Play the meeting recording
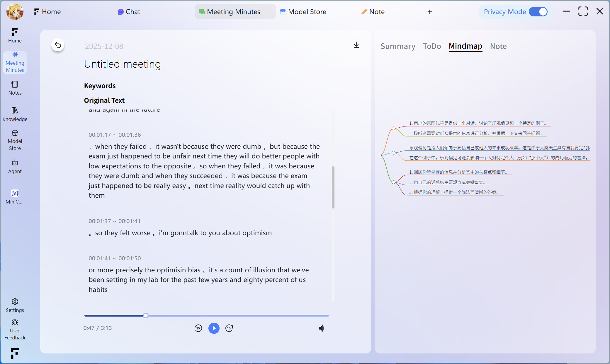 point(214,328)
